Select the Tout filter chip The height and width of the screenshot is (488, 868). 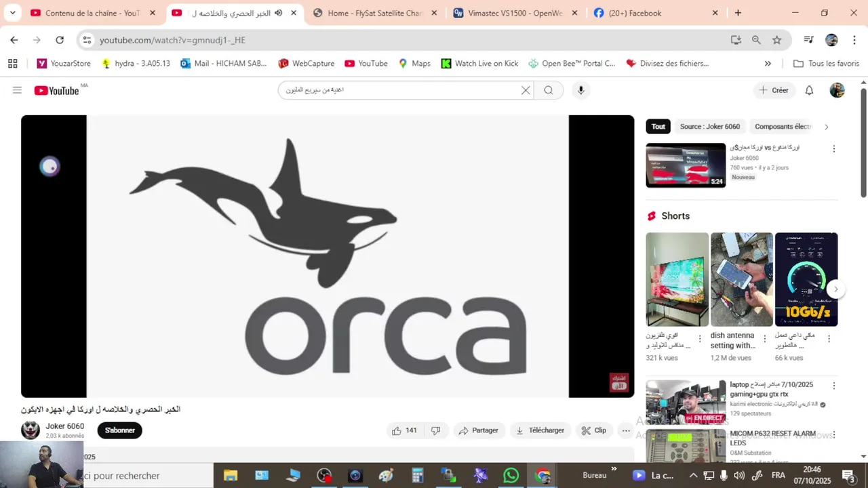coord(658,127)
